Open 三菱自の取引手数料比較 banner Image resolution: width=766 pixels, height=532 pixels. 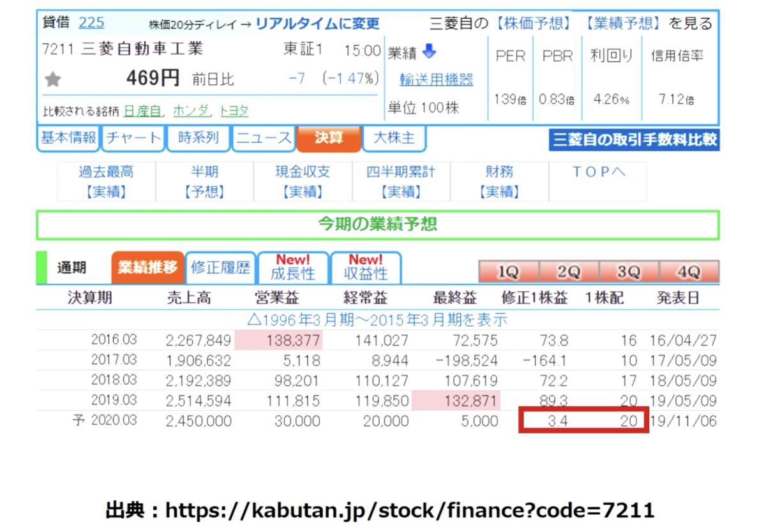coord(635,140)
